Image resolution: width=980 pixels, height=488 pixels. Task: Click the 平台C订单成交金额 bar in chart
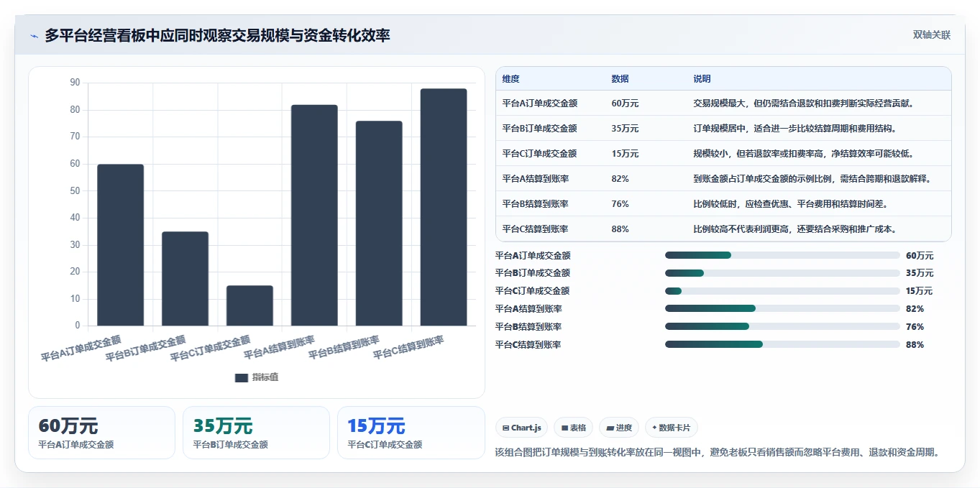pos(249,305)
